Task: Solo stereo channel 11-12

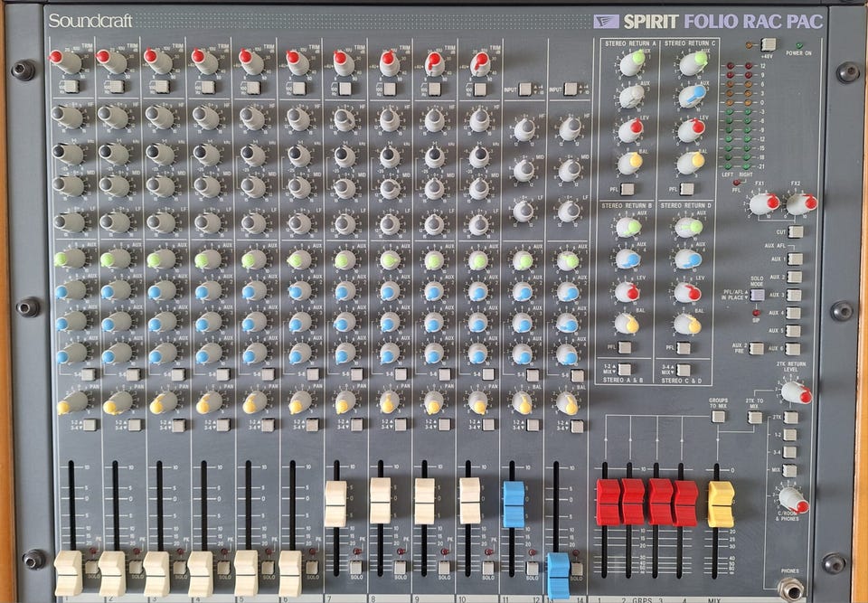Action: pyautogui.click(x=532, y=568)
